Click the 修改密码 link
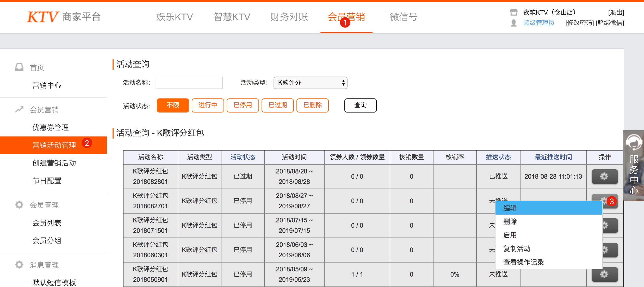The width and height of the screenshot is (644, 287). coord(580,23)
